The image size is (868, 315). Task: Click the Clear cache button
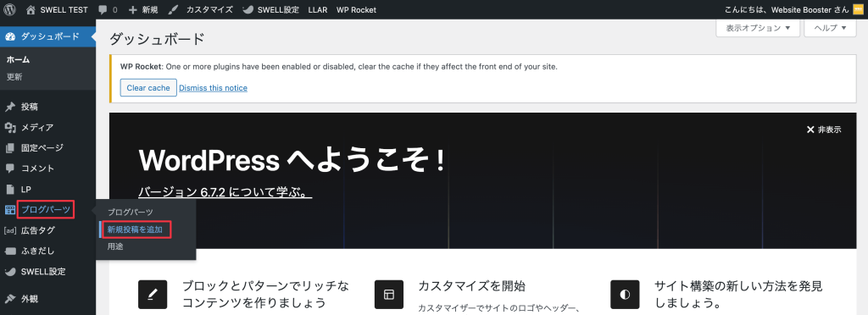148,88
